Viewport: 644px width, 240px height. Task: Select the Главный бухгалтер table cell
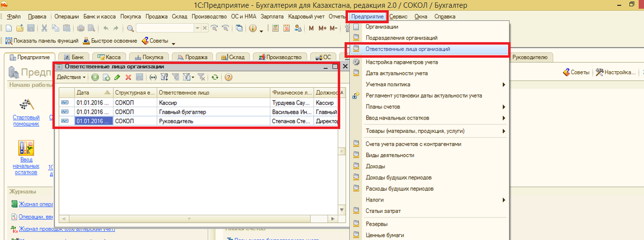[214, 112]
